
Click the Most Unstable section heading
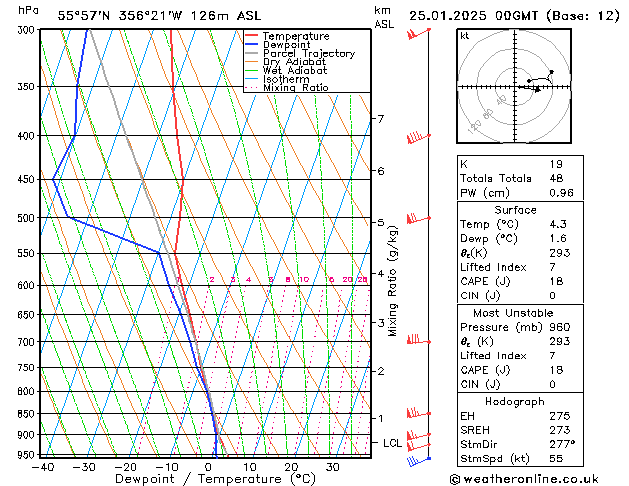click(x=513, y=313)
